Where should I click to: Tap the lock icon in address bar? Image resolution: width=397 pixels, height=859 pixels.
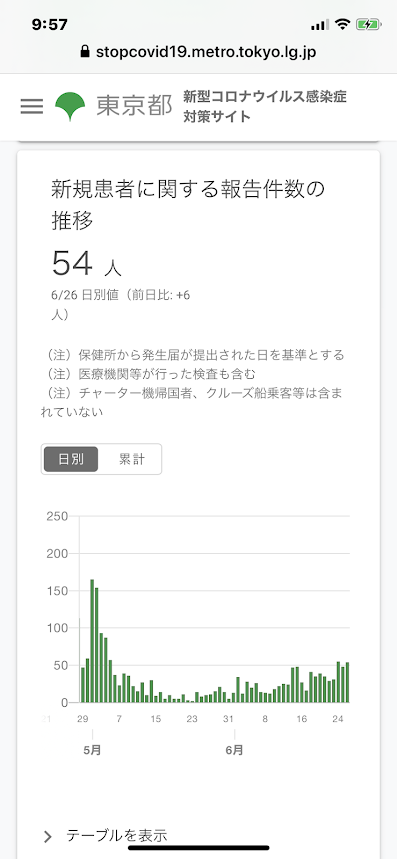coord(84,52)
